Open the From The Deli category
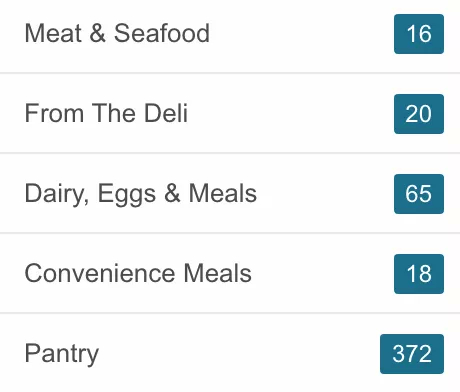Viewport: 460px width, 392px height. (230, 113)
